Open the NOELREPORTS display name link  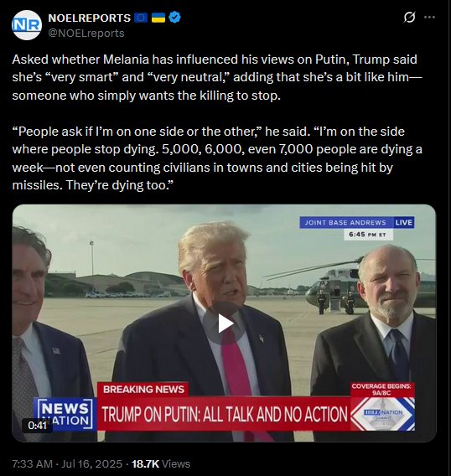90,18
